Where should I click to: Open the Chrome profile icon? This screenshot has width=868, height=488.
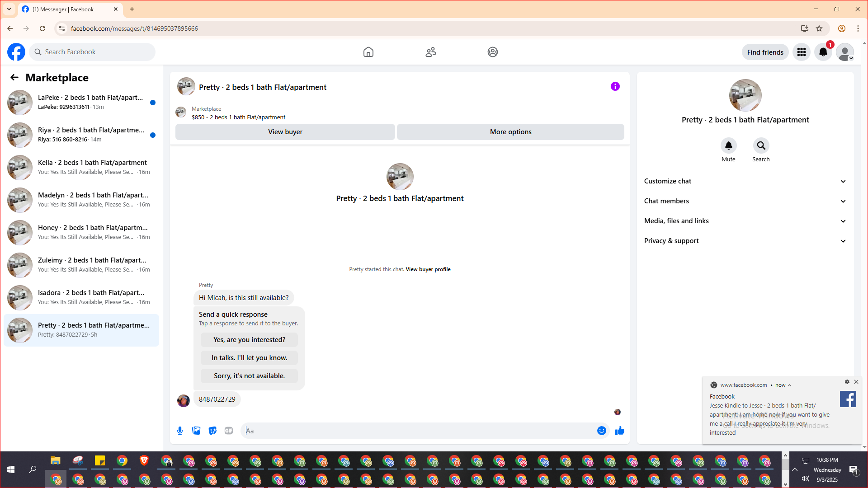pyautogui.click(x=842, y=28)
